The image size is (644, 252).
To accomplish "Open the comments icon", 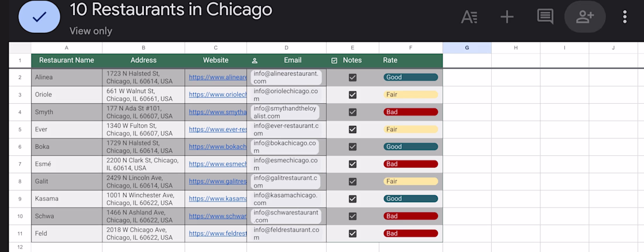I will 545,17.
